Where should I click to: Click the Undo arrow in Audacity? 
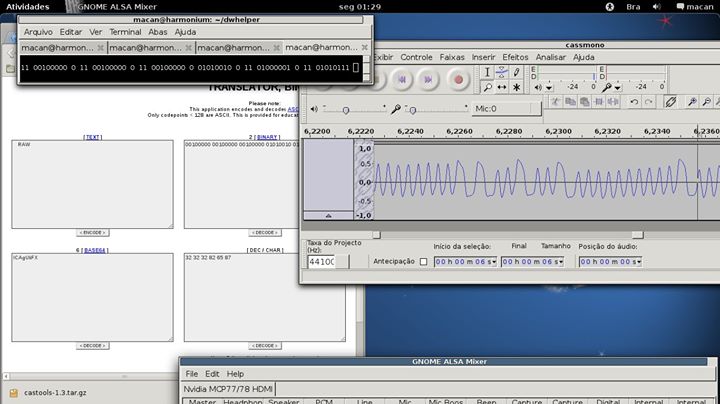click(634, 101)
